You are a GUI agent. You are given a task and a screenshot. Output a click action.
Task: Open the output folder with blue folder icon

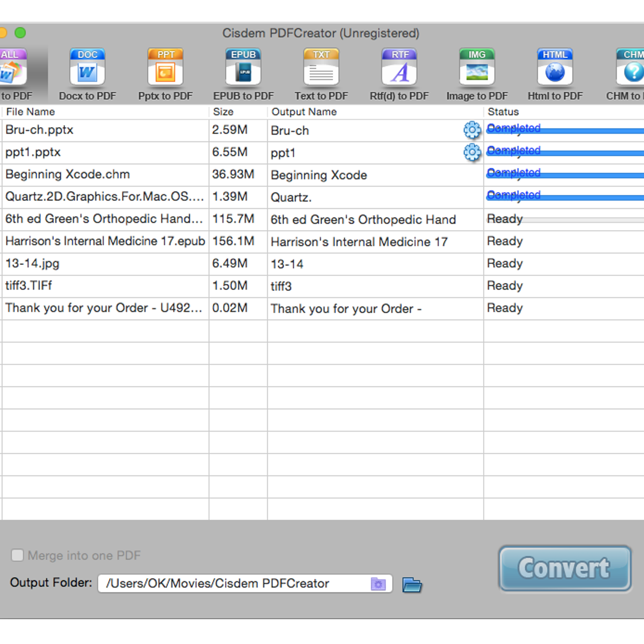click(412, 584)
